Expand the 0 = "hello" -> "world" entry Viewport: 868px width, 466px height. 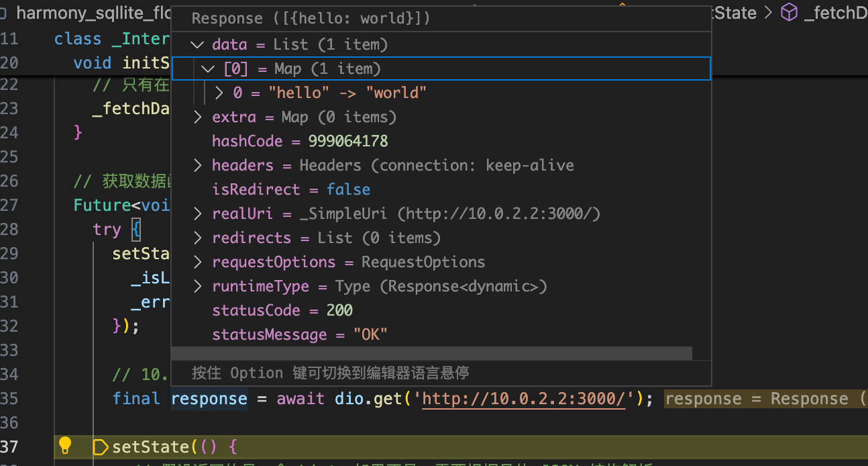click(x=219, y=93)
